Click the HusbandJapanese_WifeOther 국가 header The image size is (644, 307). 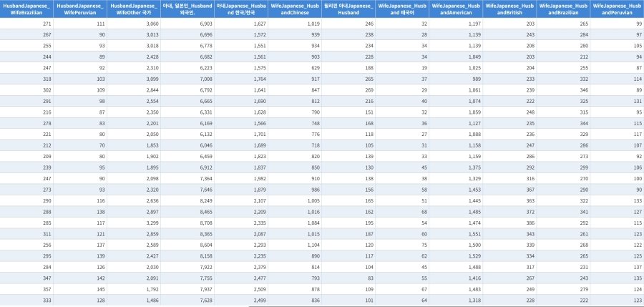(x=134, y=9)
